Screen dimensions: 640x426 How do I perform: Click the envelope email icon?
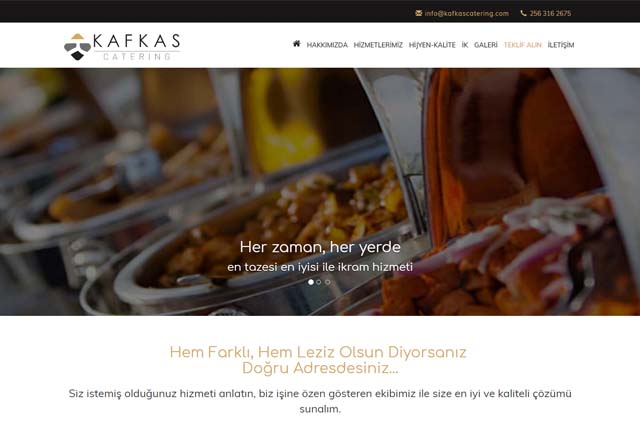pyautogui.click(x=418, y=13)
